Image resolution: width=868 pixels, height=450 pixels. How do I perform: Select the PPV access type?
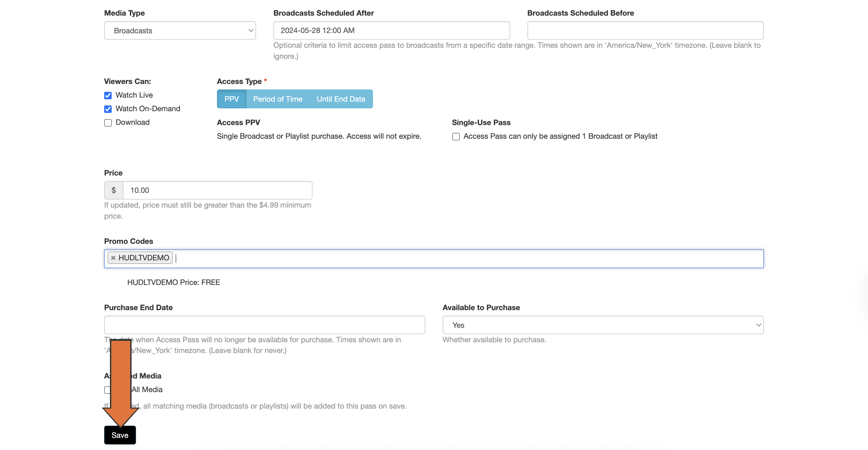pos(231,99)
